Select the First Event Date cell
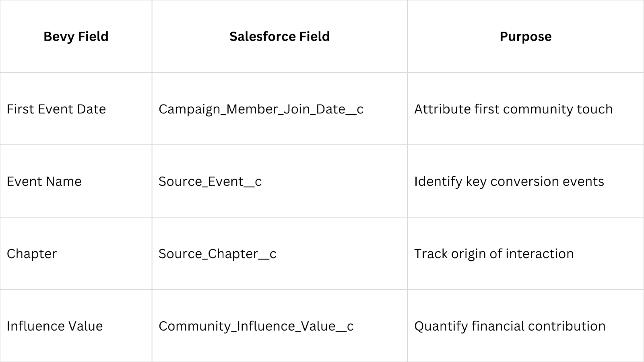 click(x=76, y=109)
